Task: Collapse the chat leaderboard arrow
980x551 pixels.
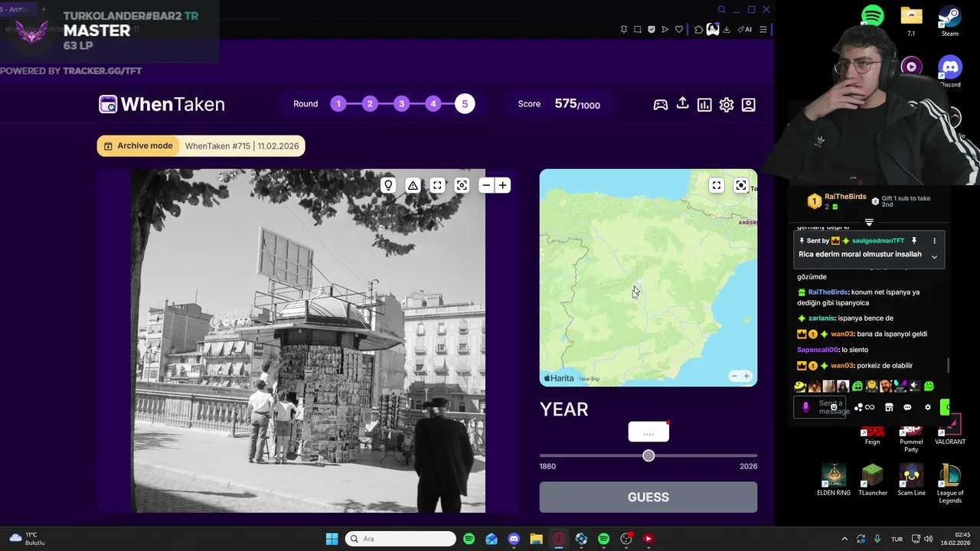Action: point(869,222)
